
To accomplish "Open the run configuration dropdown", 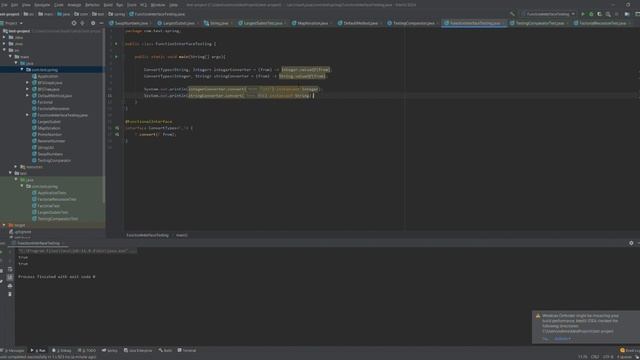I will [x=548, y=14].
